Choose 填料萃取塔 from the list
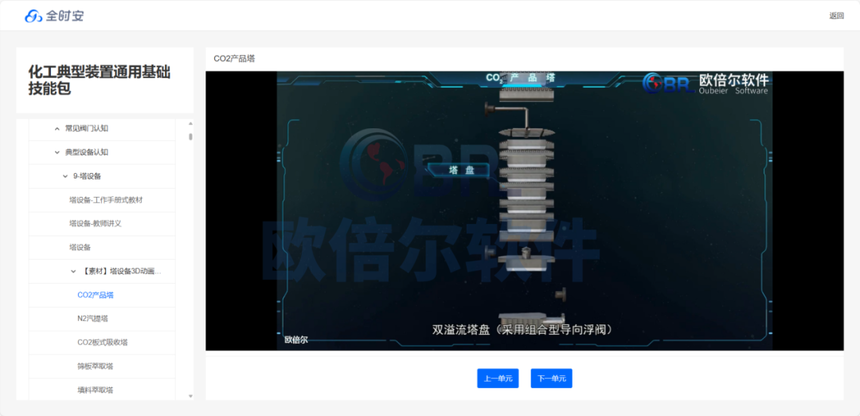 point(95,390)
